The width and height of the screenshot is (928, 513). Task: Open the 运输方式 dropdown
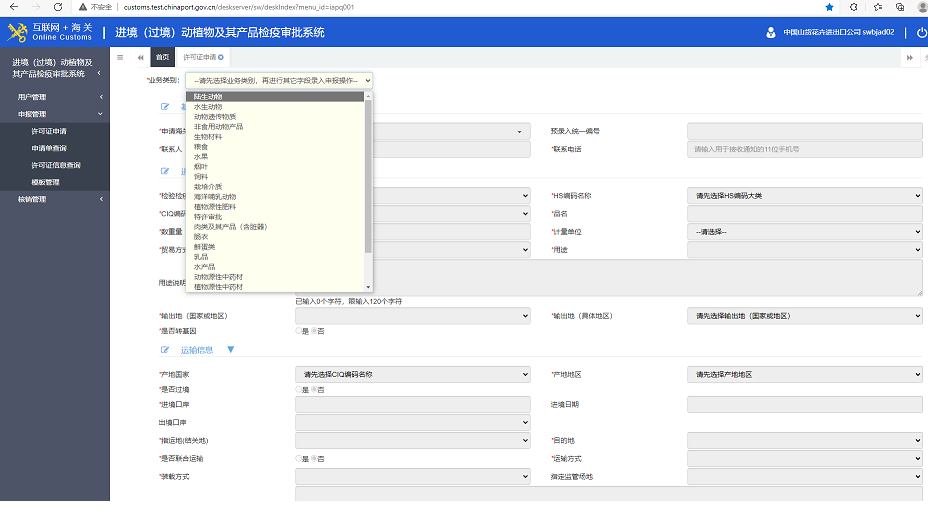(x=804, y=459)
